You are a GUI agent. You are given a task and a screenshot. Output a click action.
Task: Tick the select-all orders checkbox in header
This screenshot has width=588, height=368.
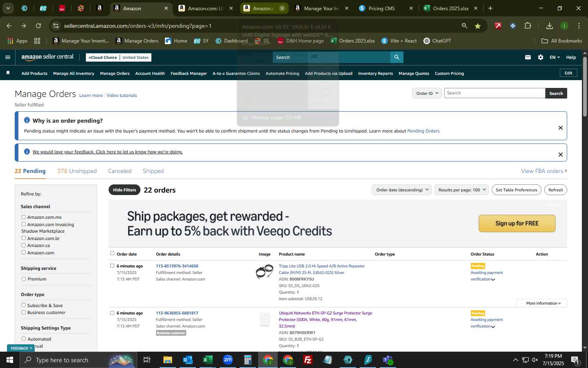click(x=112, y=254)
